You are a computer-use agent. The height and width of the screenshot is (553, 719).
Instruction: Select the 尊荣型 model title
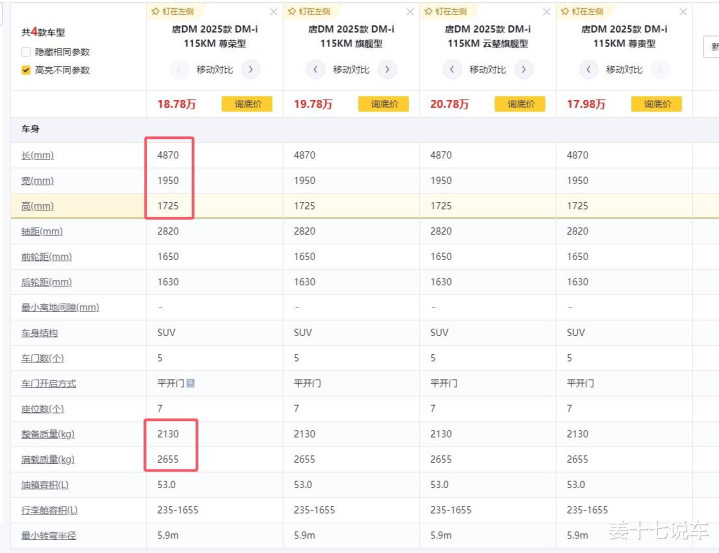(x=215, y=36)
